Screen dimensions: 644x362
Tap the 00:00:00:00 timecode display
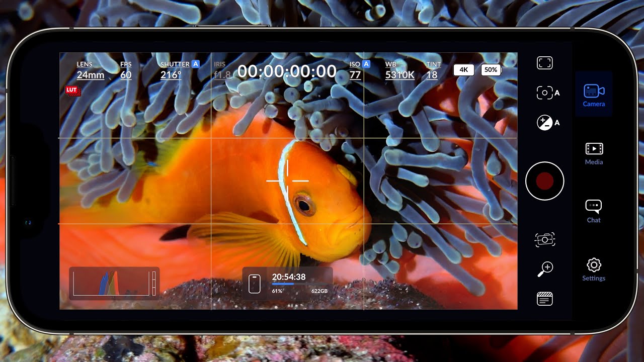click(x=287, y=71)
